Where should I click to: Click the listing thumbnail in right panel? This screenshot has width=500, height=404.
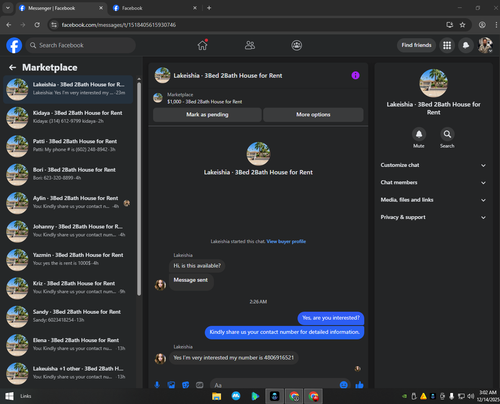(433, 83)
